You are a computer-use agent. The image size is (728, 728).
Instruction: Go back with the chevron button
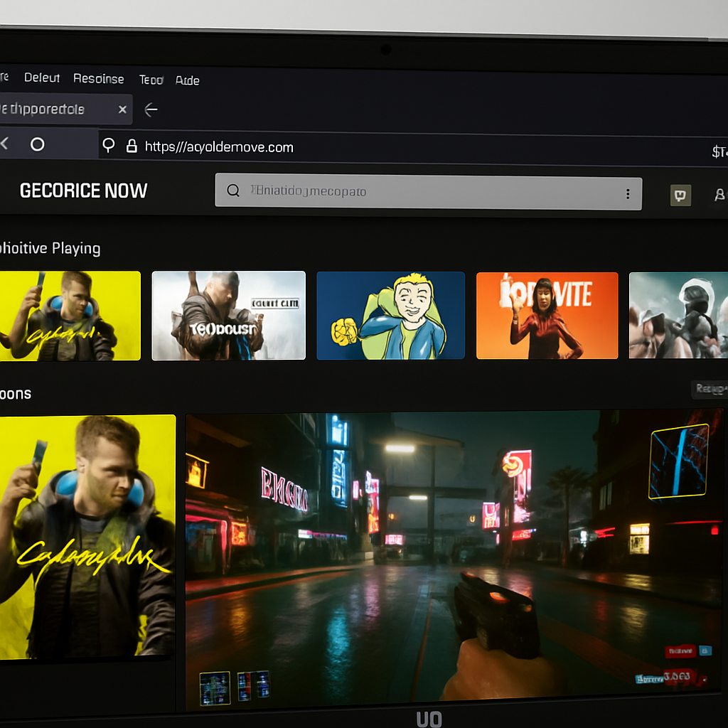5,144
